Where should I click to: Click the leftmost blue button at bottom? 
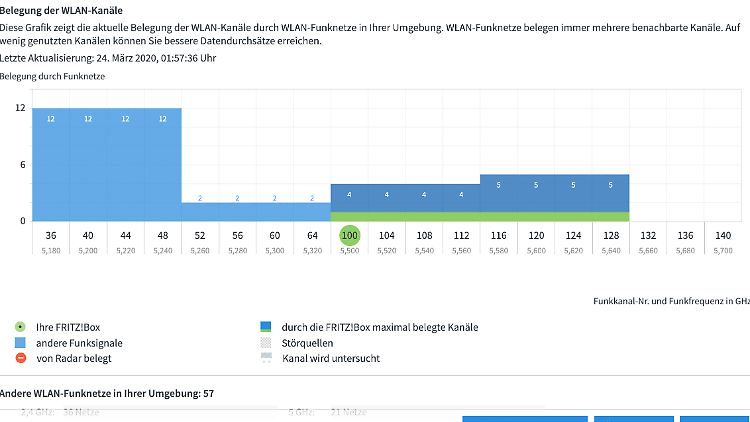pyautogui.click(x=524, y=418)
